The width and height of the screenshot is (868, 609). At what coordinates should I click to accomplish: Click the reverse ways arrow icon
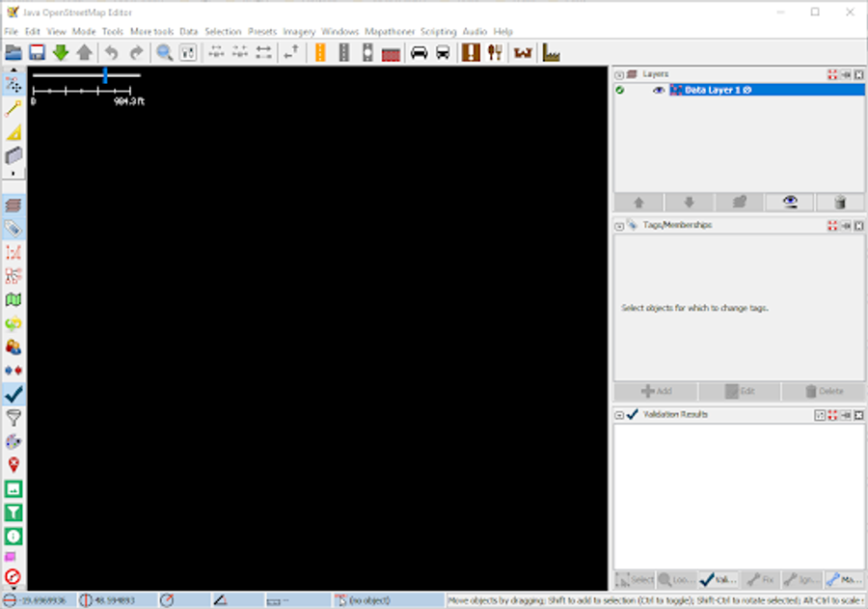coord(291,53)
